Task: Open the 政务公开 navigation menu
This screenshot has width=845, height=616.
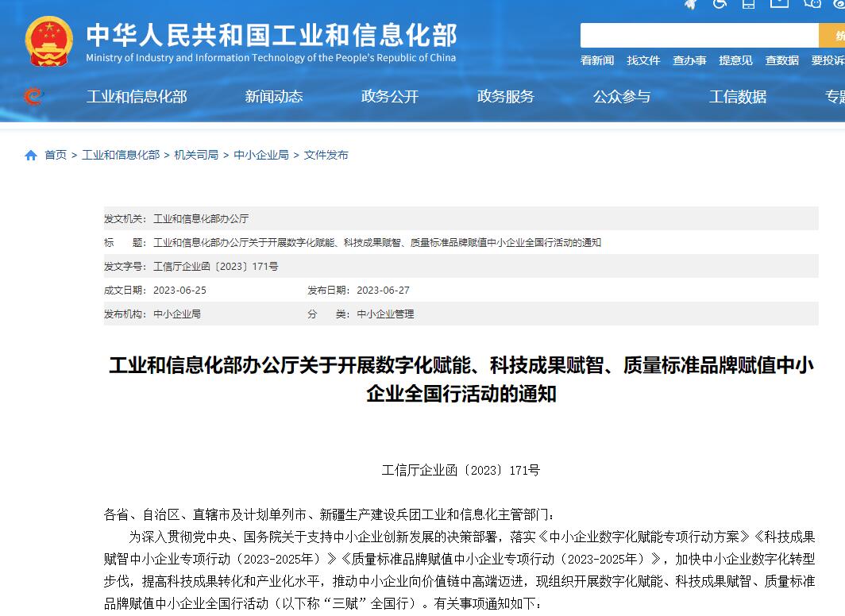Action: pos(390,97)
